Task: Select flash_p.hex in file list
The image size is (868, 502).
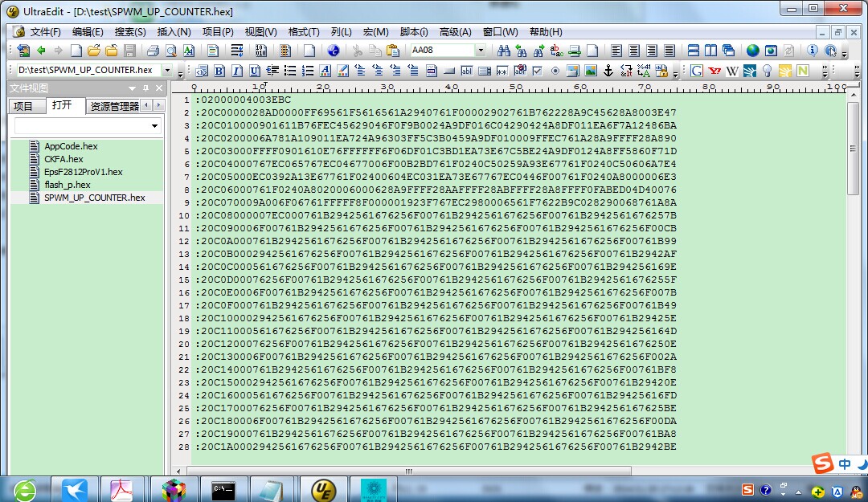Action: (68, 185)
